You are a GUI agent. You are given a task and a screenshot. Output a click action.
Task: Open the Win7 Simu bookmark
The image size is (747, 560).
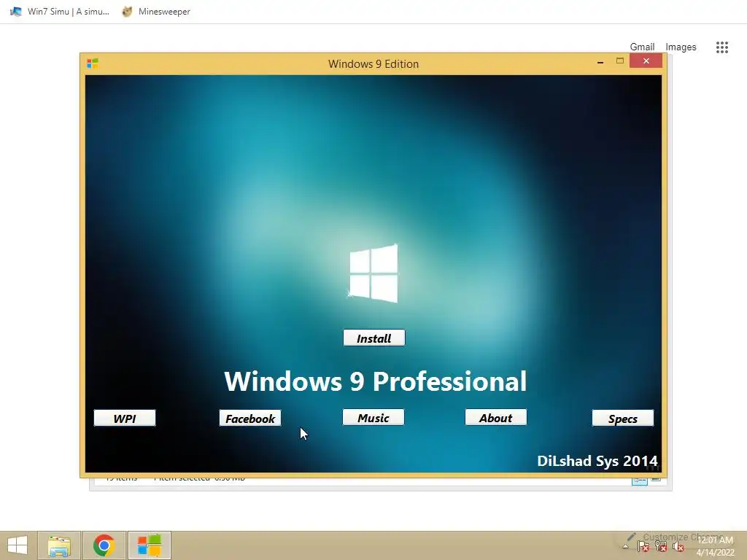point(60,12)
